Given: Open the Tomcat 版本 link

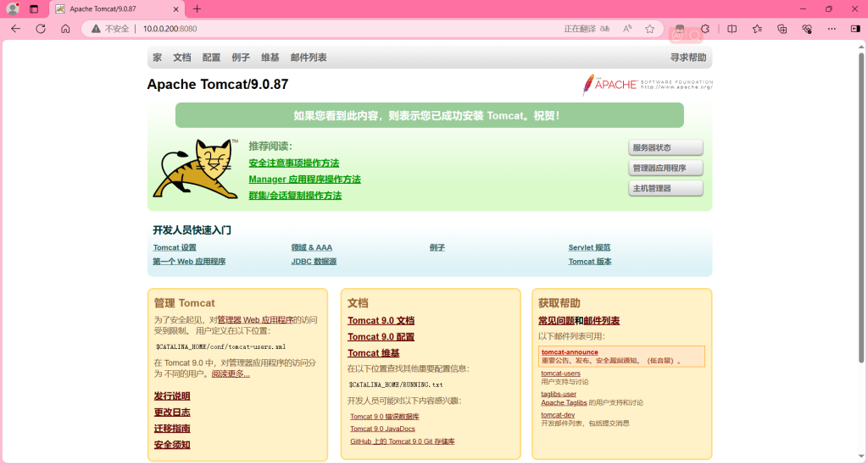Looking at the screenshot, I should [x=590, y=262].
